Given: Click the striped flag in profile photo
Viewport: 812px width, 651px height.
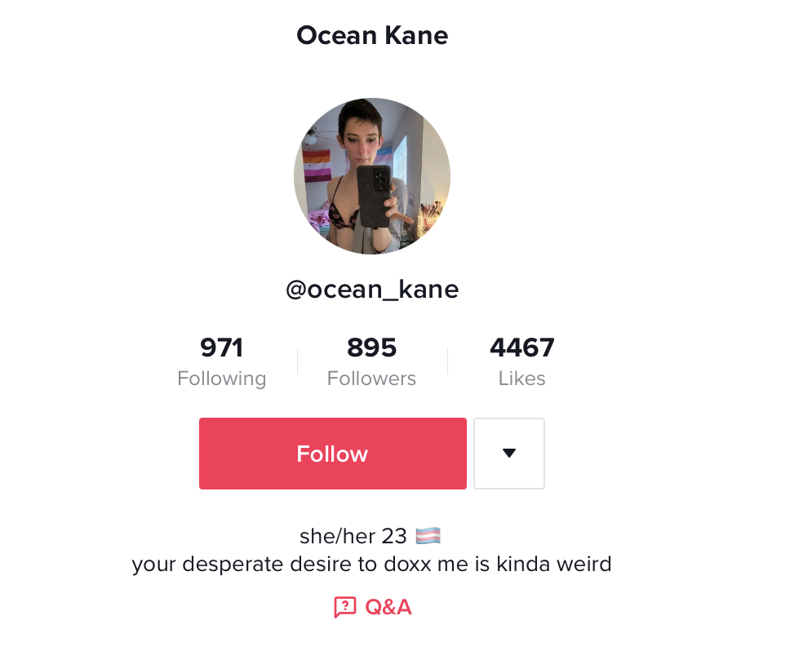Looking at the screenshot, I should click(x=317, y=165).
